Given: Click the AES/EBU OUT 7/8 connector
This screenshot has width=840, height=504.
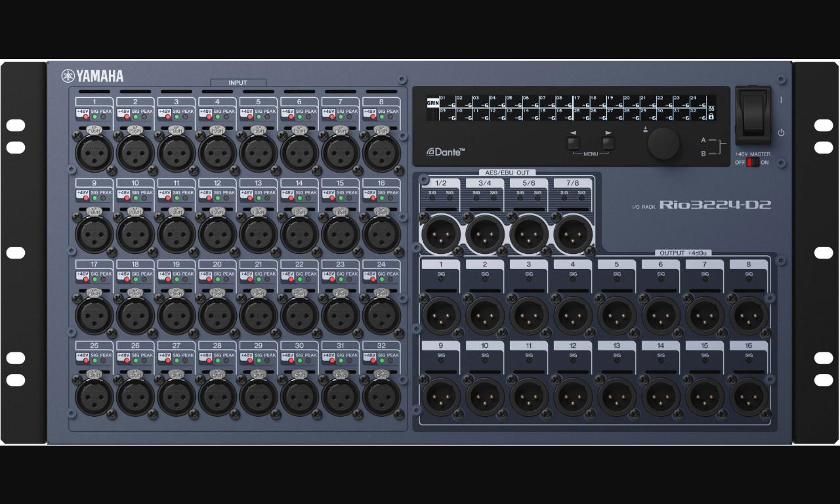Looking at the screenshot, I should [573, 234].
